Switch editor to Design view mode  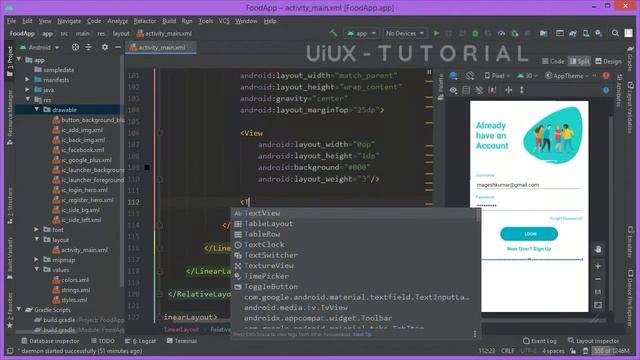click(x=609, y=61)
